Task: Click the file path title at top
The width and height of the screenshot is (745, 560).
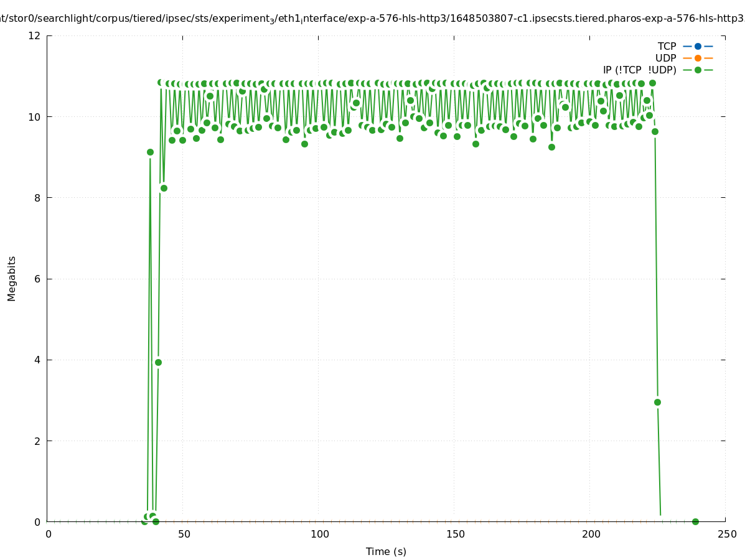Action: click(x=372, y=19)
